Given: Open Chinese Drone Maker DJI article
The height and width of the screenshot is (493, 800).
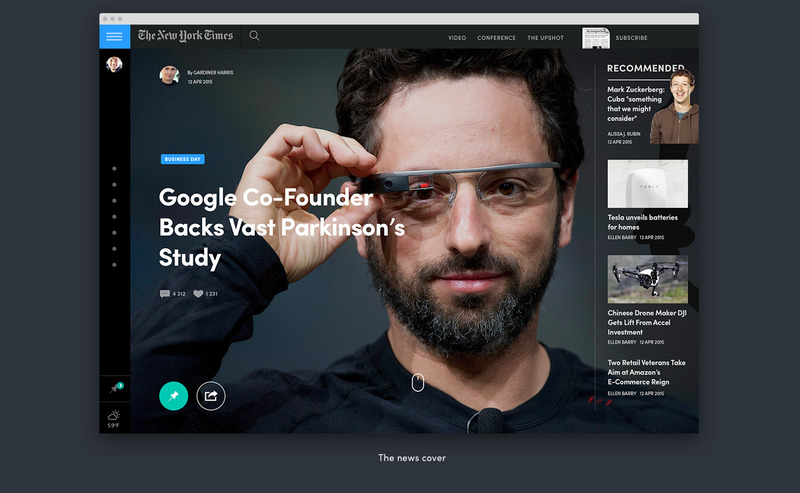Looking at the screenshot, I should [647, 323].
